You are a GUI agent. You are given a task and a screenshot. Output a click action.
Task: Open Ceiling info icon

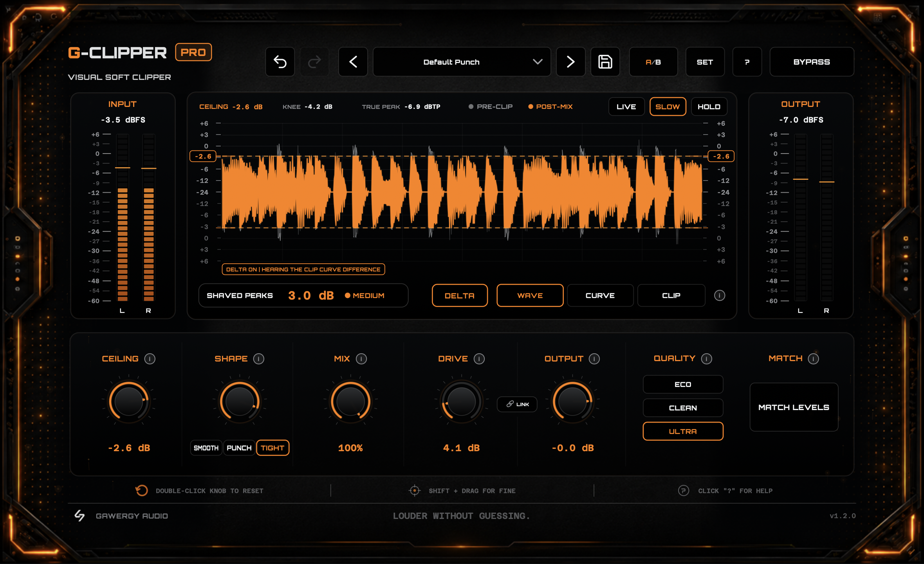click(x=150, y=359)
